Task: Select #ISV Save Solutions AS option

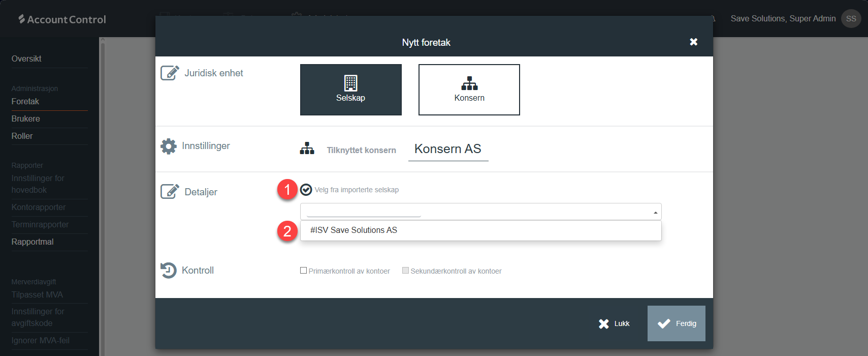Action: tap(353, 230)
